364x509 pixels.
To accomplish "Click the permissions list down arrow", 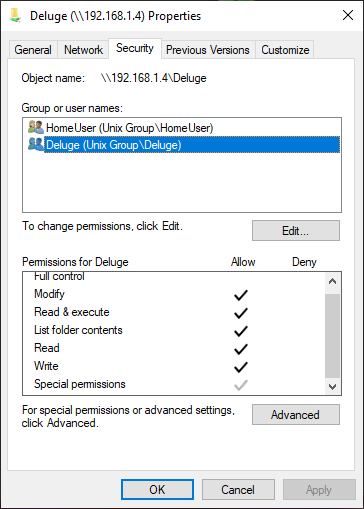I will click(x=332, y=387).
